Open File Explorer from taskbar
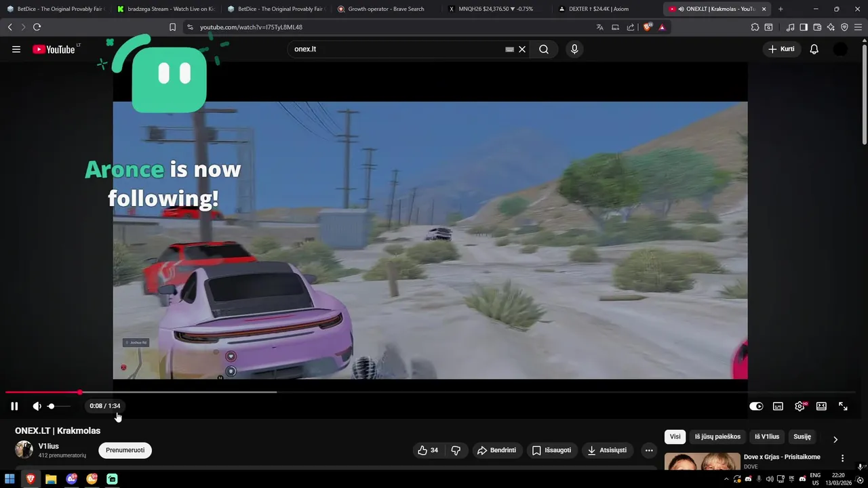 tap(51, 479)
